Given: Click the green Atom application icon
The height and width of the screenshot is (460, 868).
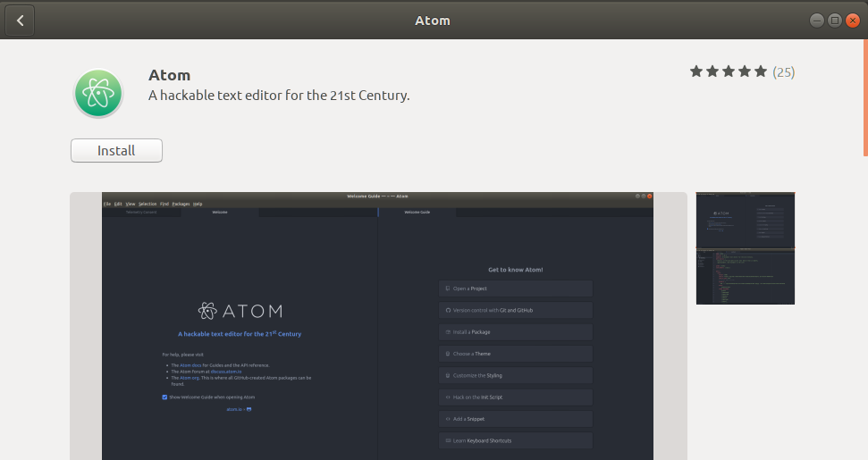Looking at the screenshot, I should (98, 93).
